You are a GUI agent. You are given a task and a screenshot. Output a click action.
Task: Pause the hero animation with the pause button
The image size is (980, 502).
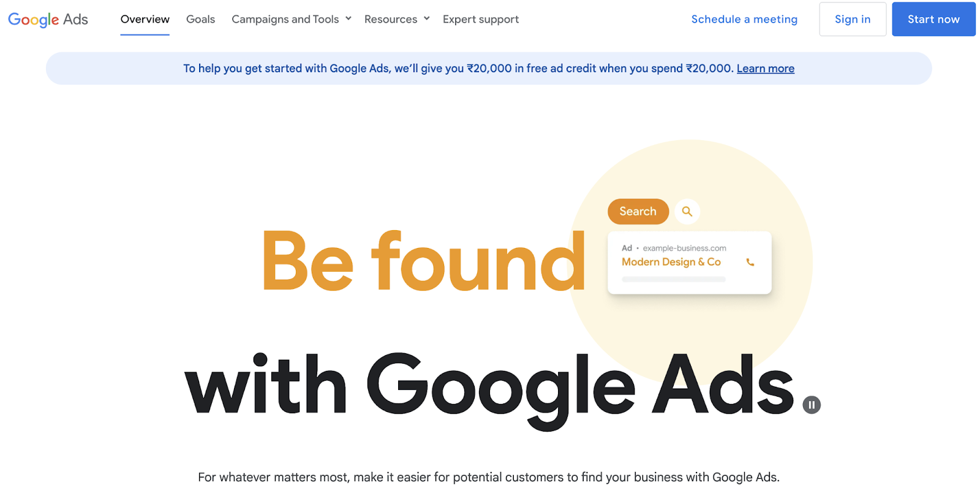point(812,405)
